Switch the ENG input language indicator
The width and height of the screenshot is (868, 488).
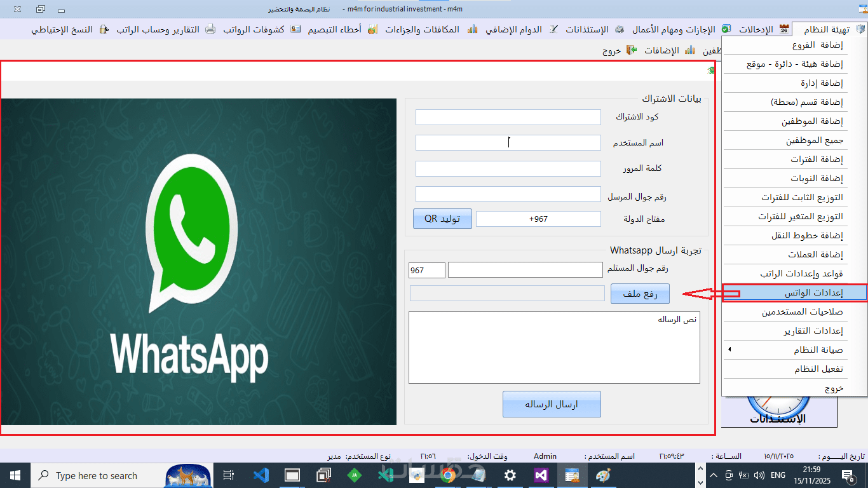(778, 475)
